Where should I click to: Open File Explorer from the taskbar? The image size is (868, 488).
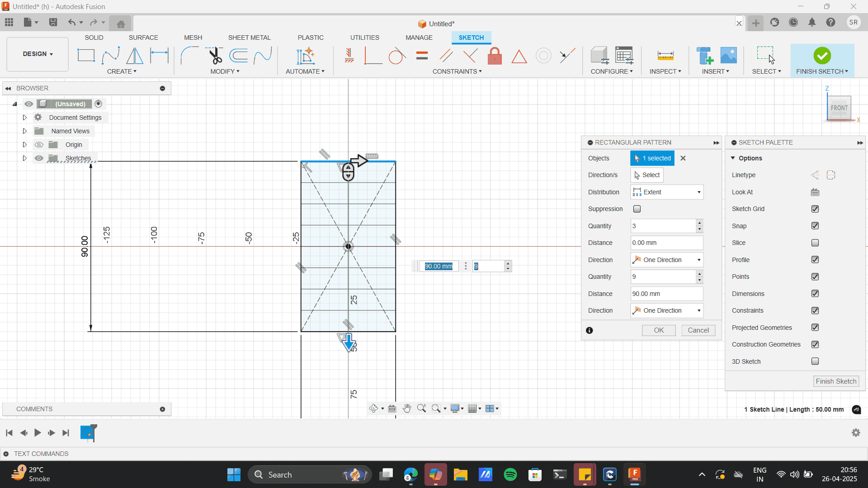click(461, 474)
